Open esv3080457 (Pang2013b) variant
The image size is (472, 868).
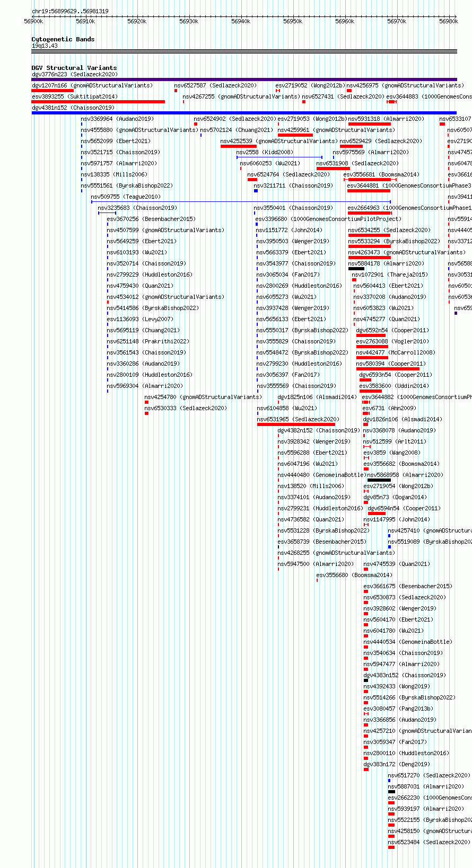point(398,708)
